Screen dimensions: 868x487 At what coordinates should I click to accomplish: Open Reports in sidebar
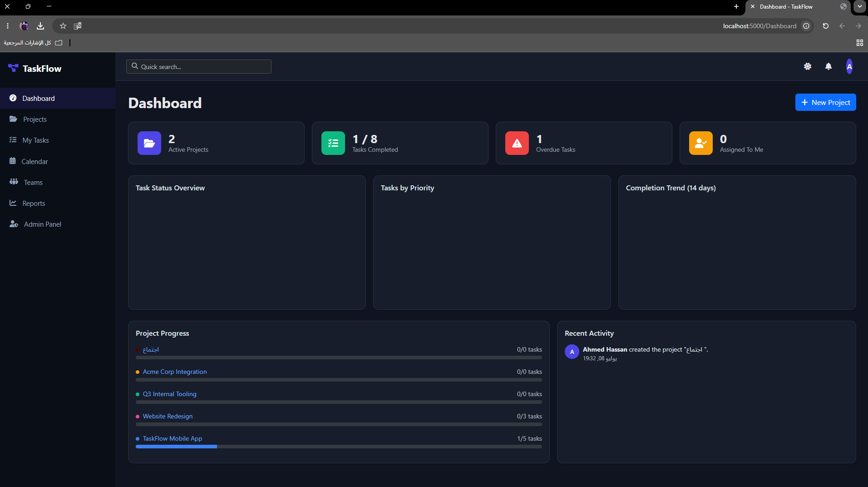click(58, 203)
